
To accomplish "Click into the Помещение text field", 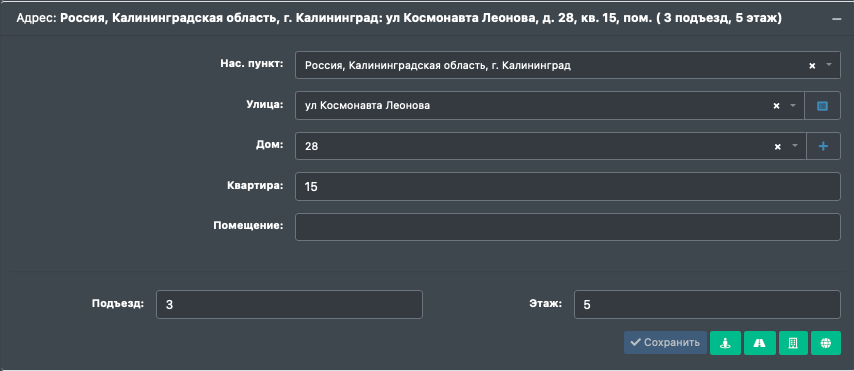I will pyautogui.click(x=568, y=227).
